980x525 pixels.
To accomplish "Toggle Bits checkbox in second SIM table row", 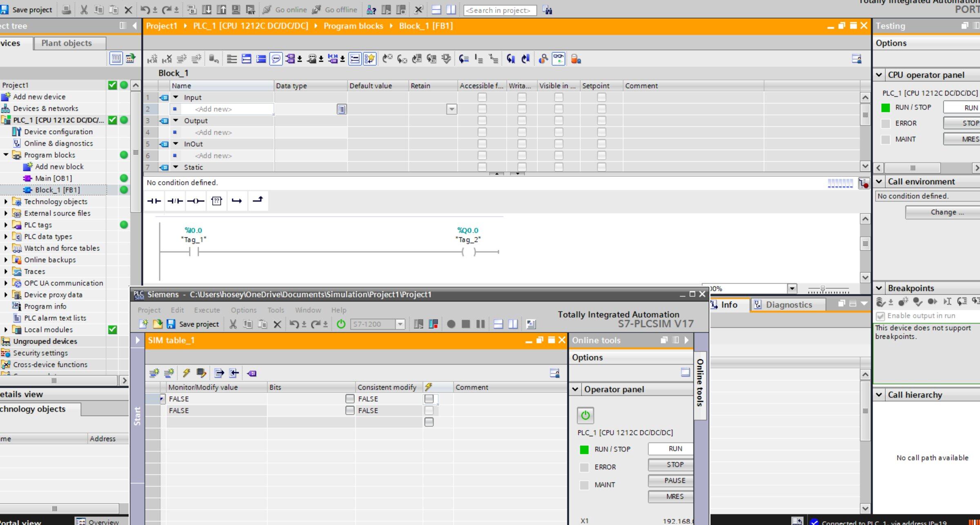I will tap(350, 410).
